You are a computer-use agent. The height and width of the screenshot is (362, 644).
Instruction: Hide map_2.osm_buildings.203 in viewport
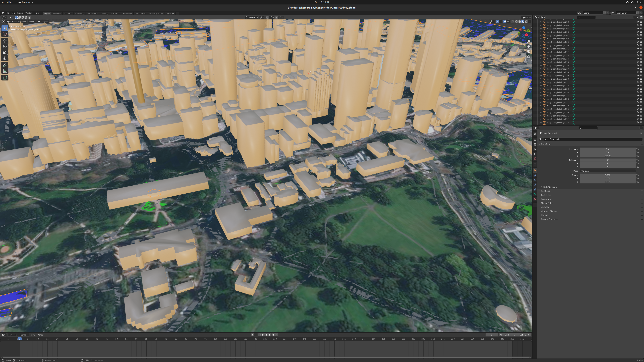(x=637, y=22)
